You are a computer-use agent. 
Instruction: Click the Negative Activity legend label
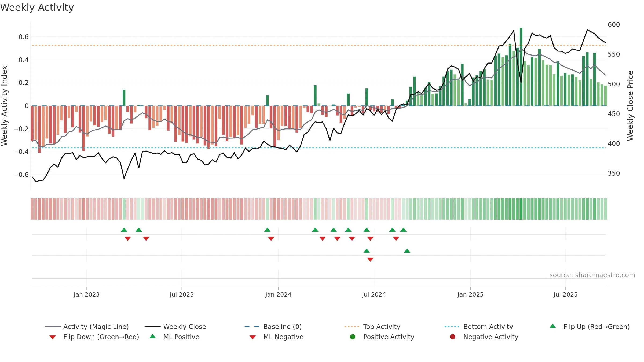[491, 337]
